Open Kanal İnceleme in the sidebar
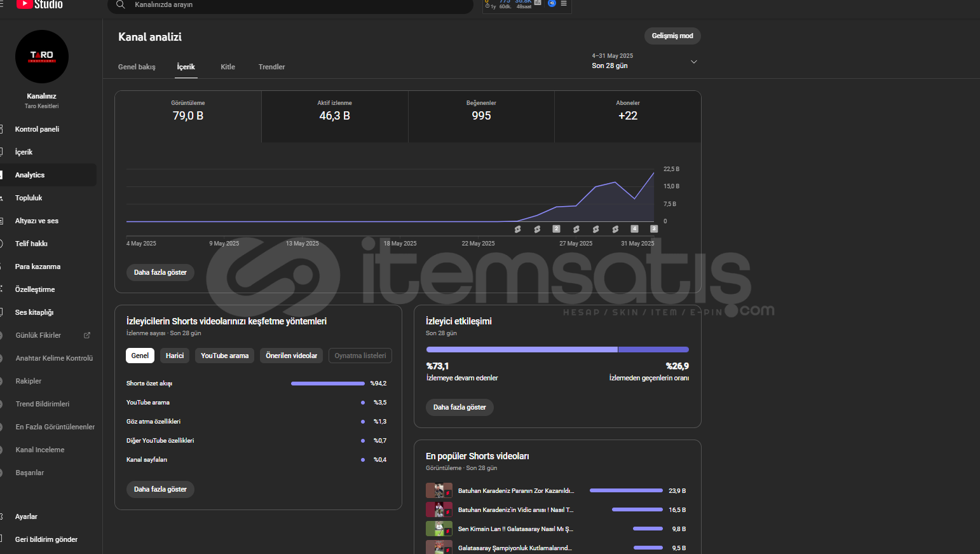Screen dimensions: 980x554 (48, 450)
